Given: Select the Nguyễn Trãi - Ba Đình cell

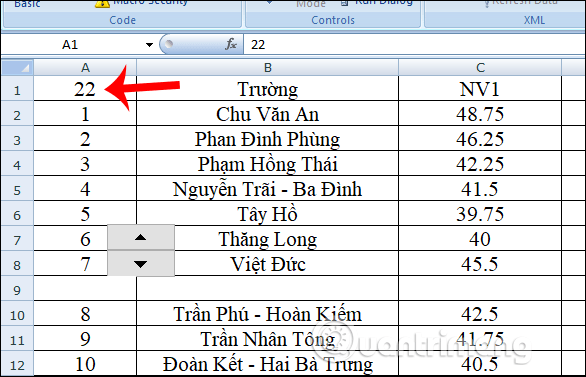Looking at the screenshot, I should click(x=268, y=189).
